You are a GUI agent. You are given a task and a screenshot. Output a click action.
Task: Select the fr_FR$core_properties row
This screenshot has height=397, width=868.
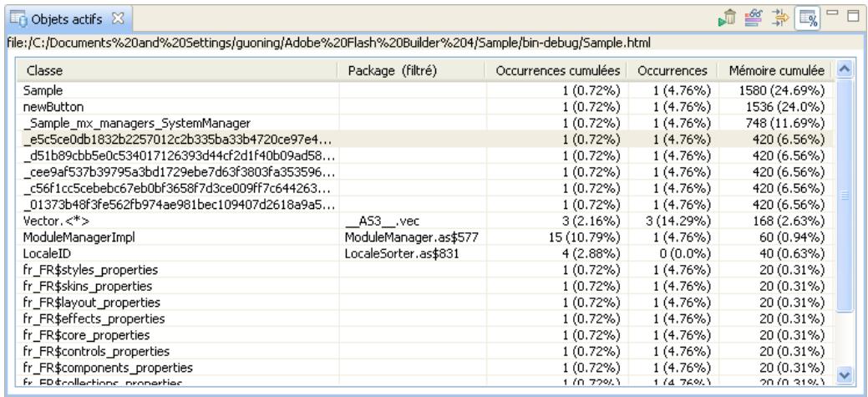click(x=427, y=335)
